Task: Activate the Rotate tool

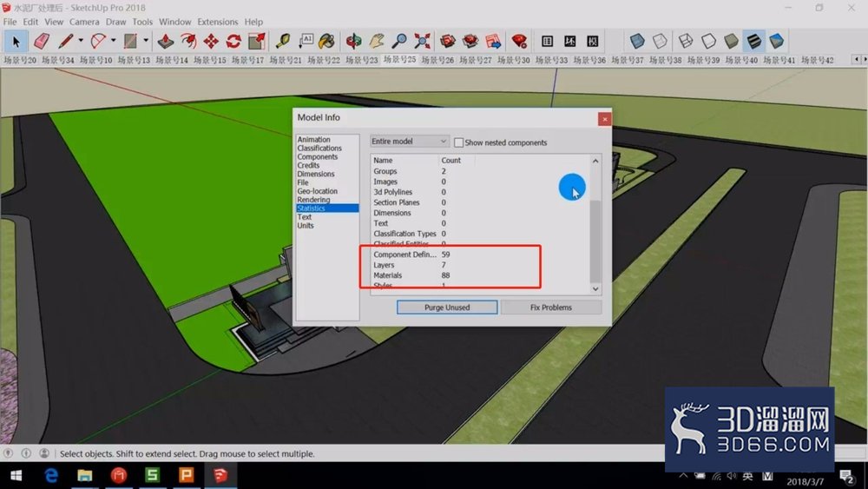Action: (x=233, y=41)
